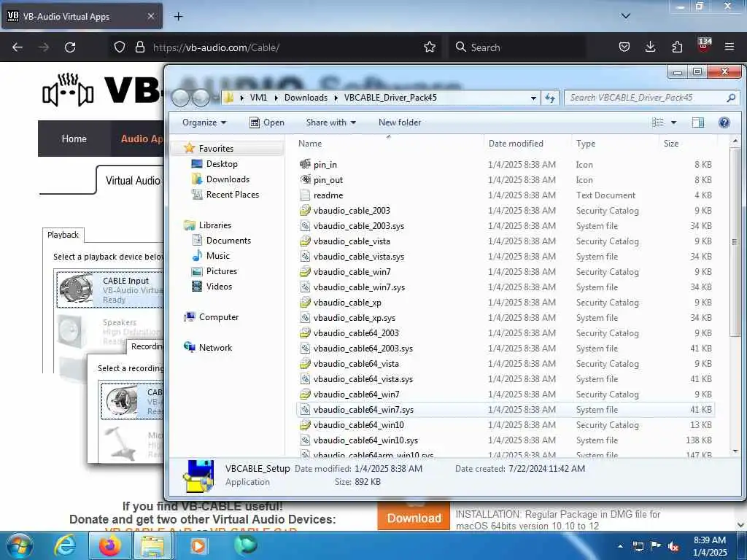Click the muted volume tray icon
Image resolution: width=747 pixels, height=560 pixels.
(673, 547)
